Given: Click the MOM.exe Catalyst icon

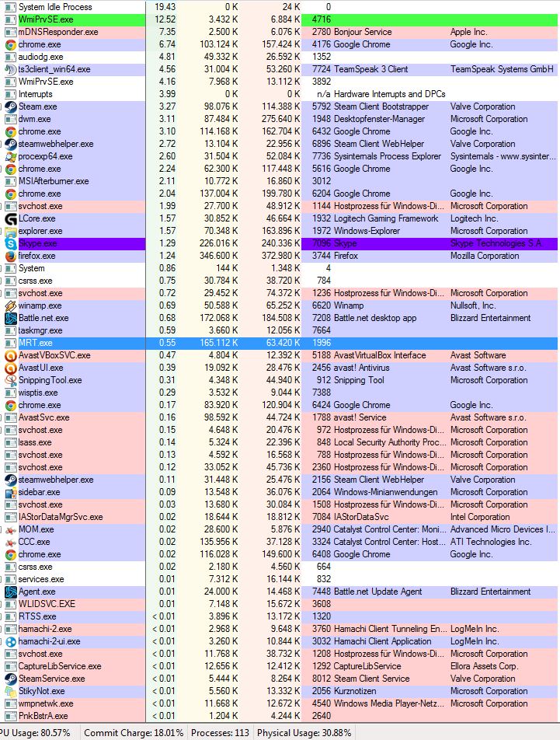Looking at the screenshot, I should [x=10, y=529].
